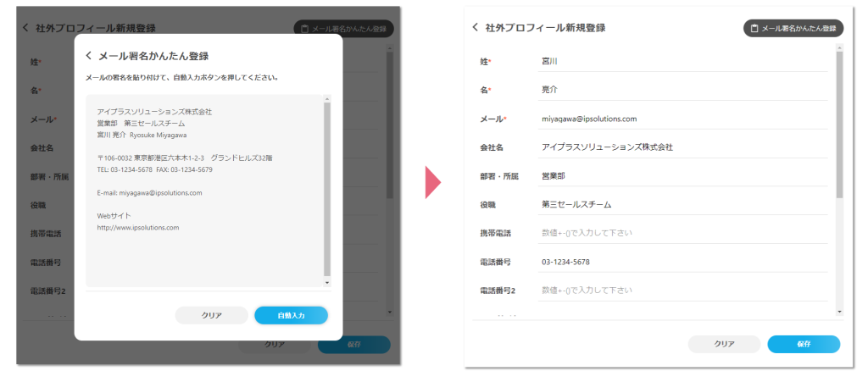Click the 電話番号 field showing 03-1234-5678
Image resolution: width=868 pixels, height=371 pixels.
[682, 262]
